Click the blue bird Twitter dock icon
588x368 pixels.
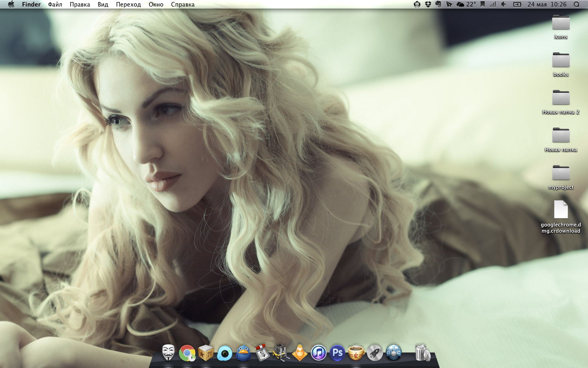[x=243, y=352]
